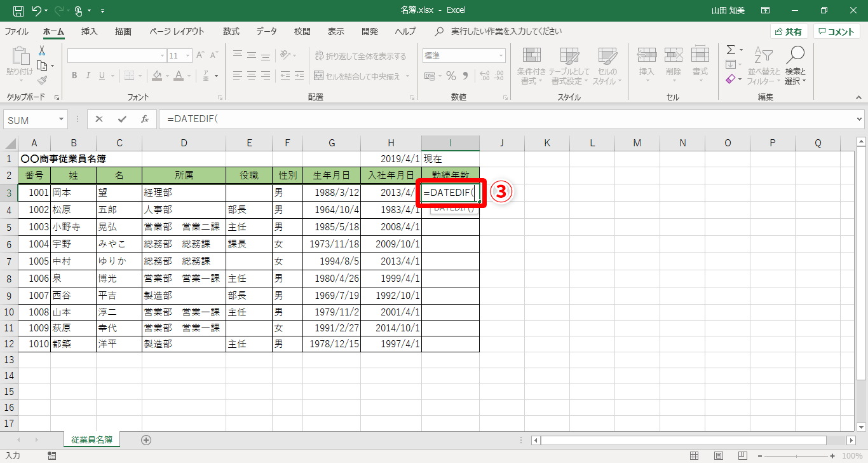This screenshot has width=868, height=463.
Task: Click the Clear eraser icon
Action: [x=731, y=79]
